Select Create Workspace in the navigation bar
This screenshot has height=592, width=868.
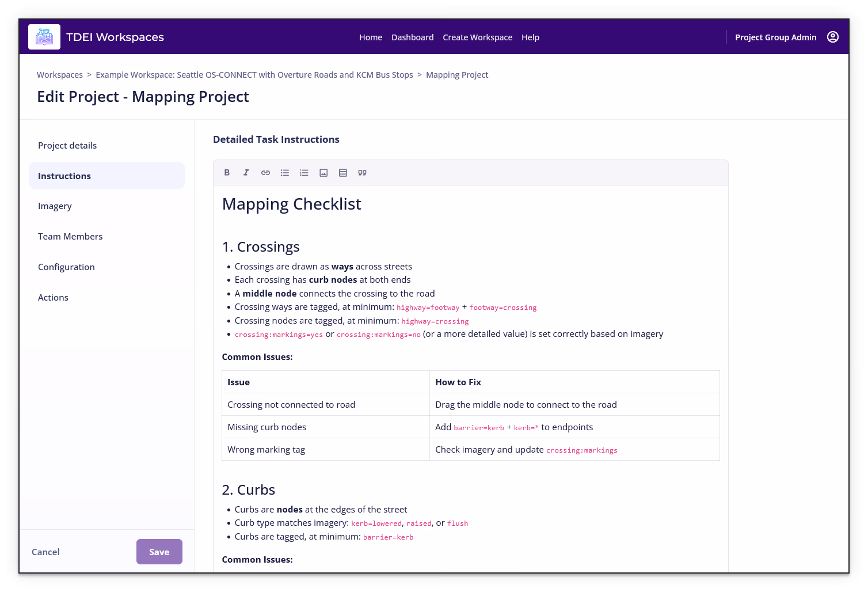click(x=478, y=37)
